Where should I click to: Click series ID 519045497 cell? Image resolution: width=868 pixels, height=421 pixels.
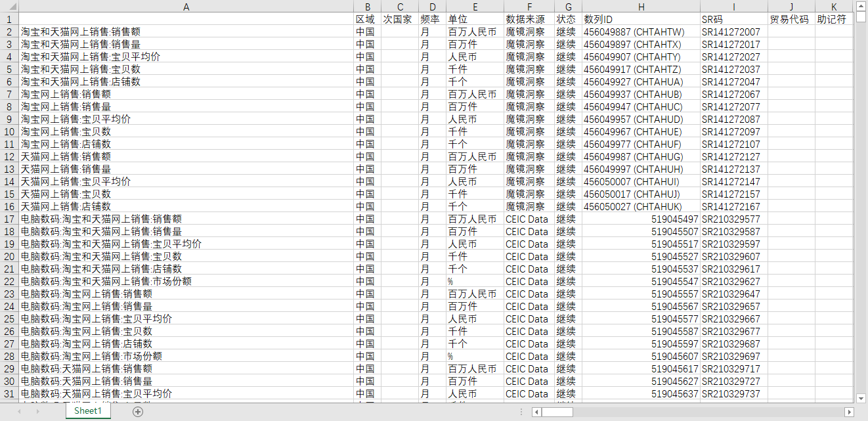(641, 219)
